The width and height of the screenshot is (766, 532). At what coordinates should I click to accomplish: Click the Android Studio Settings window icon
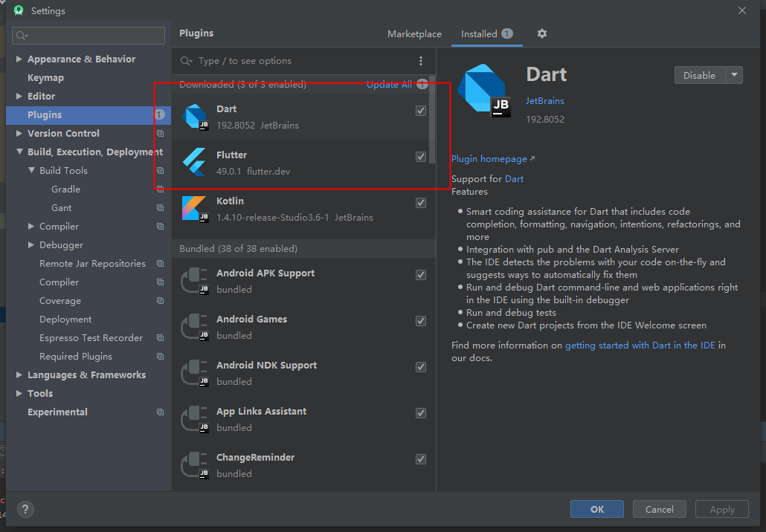point(19,10)
